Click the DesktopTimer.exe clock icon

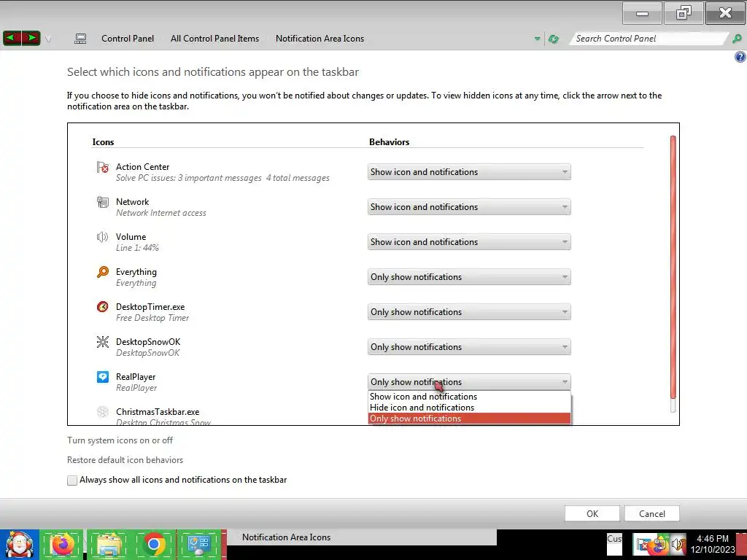coord(102,307)
